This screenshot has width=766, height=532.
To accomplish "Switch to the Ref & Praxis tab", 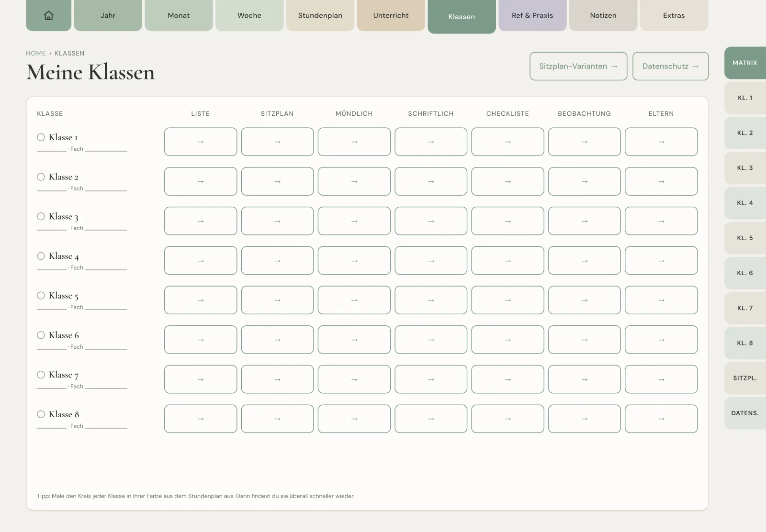I will pos(532,15).
